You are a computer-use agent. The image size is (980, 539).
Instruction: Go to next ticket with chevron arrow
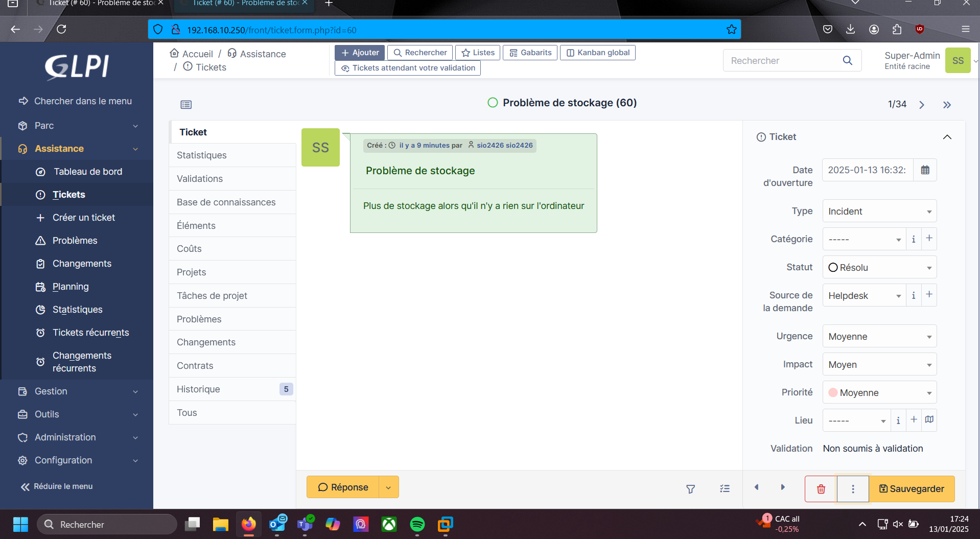click(922, 105)
